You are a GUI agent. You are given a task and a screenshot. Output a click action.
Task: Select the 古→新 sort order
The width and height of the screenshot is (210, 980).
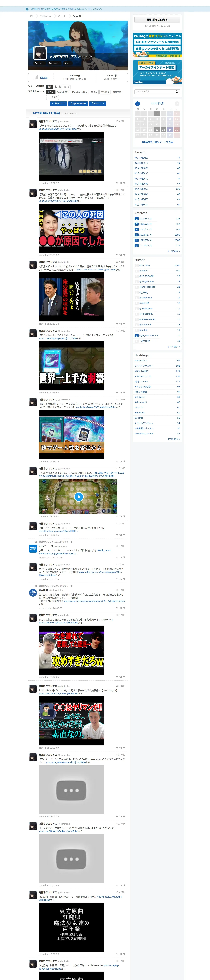point(67,87)
